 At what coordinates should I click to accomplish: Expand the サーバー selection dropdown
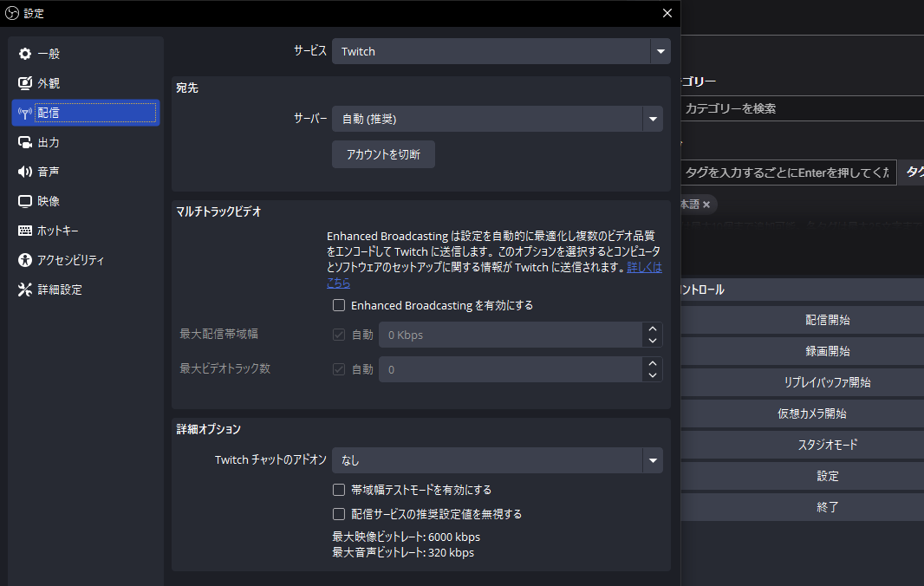(497, 119)
